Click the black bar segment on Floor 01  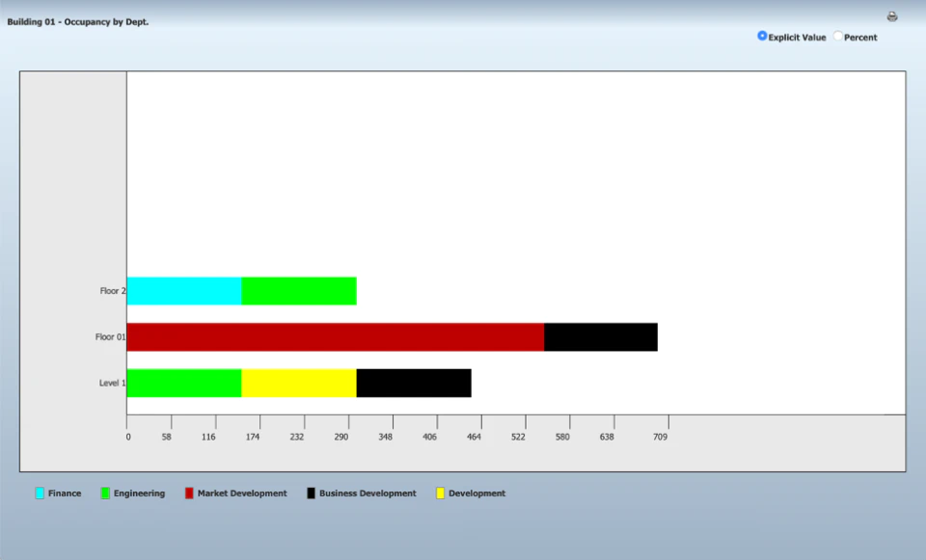pos(601,337)
